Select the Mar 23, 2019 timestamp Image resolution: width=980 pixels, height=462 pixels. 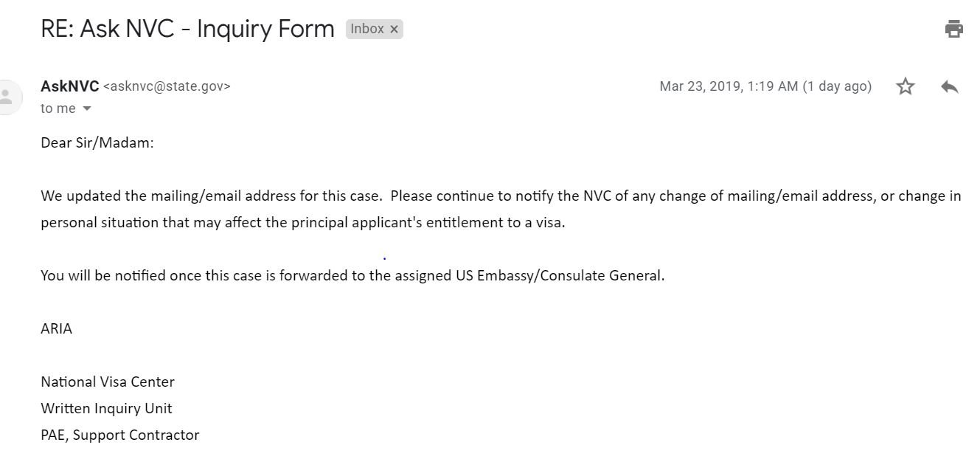[765, 86]
